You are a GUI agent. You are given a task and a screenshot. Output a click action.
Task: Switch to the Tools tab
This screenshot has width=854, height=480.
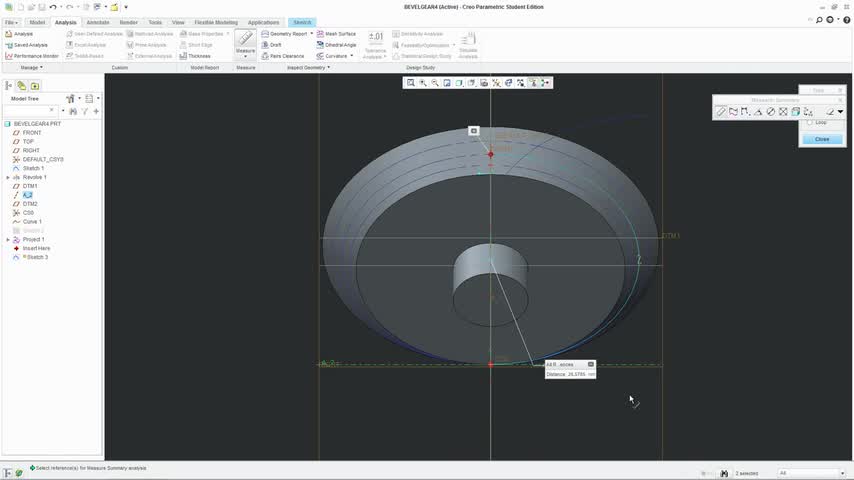[x=155, y=22]
